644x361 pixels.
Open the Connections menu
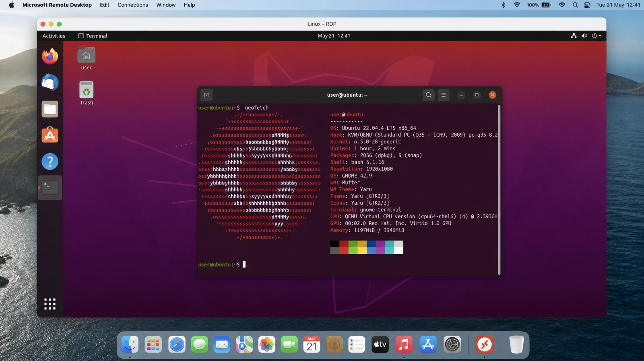point(133,5)
